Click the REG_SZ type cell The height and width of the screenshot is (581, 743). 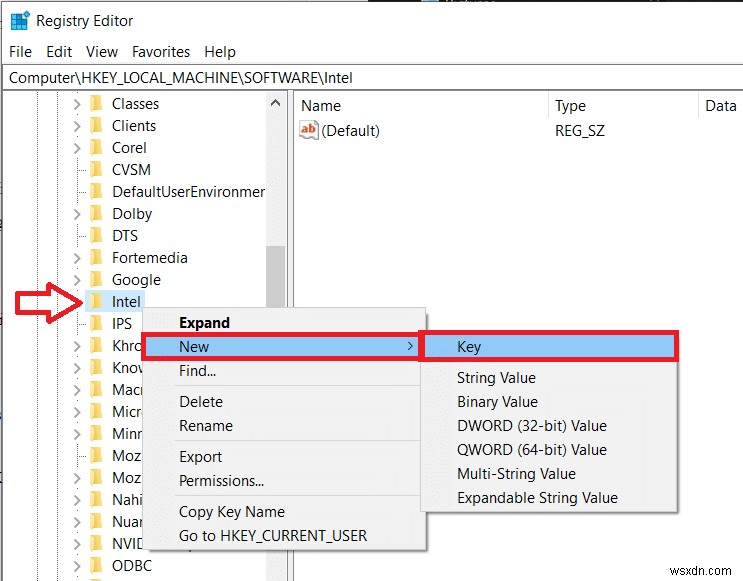tap(580, 131)
